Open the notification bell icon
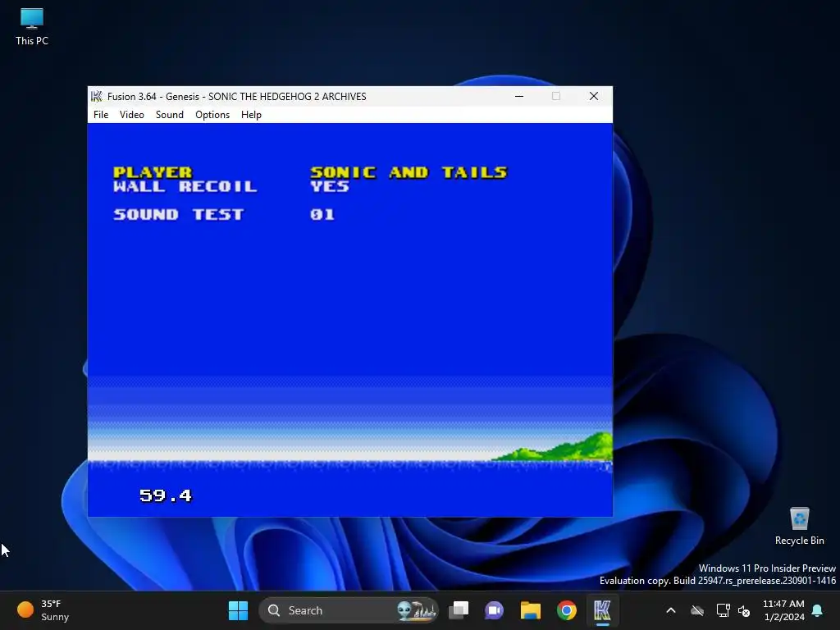The image size is (840, 630). tap(818, 610)
